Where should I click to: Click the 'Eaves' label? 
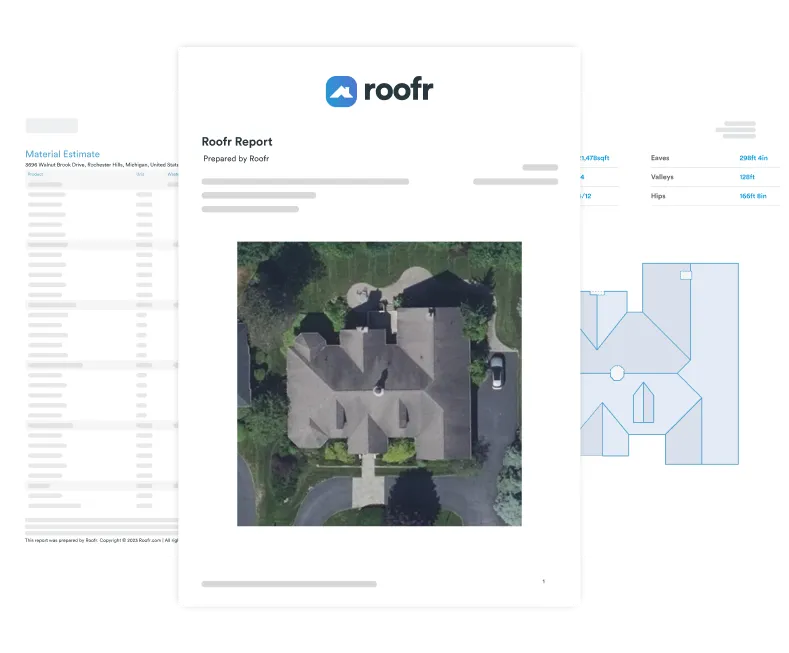click(660, 158)
